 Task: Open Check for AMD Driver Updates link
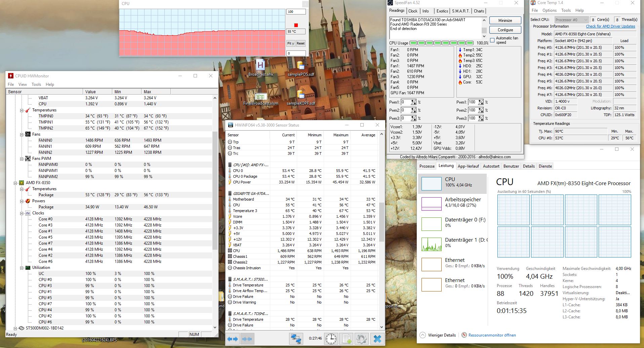tap(610, 26)
